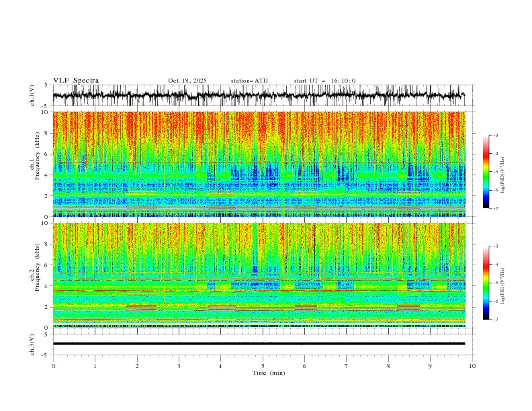Screen dimensions: 532x411
Task: Click the ch.1 color scale bar
Action: point(486,172)
